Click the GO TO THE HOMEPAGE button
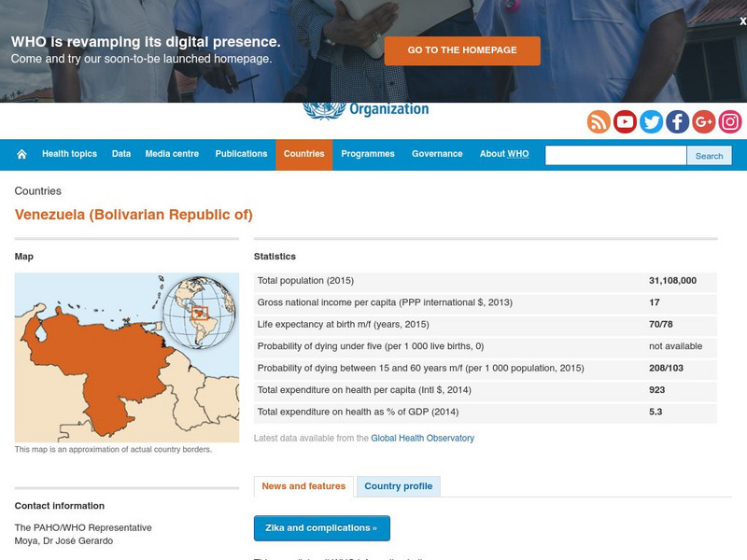The image size is (747, 560). 462,50
